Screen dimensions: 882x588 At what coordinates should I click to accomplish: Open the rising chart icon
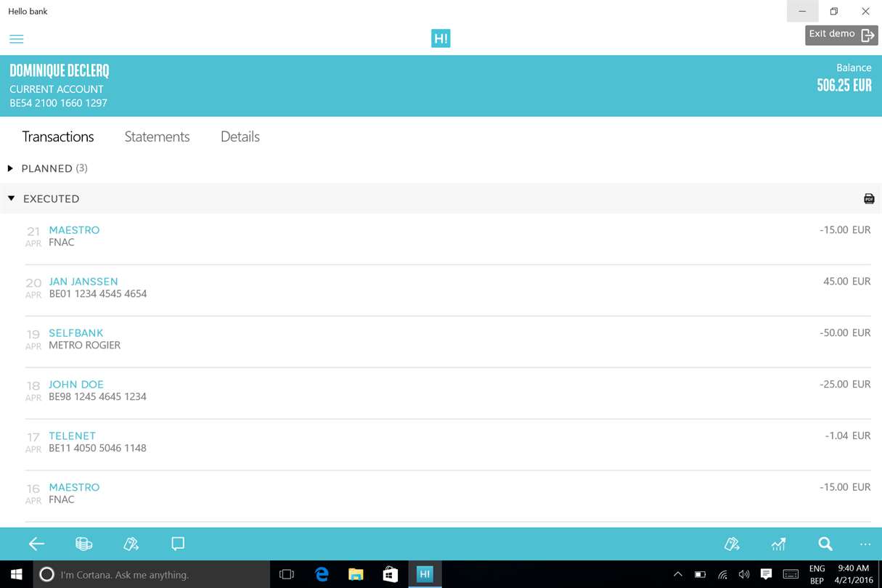point(778,544)
